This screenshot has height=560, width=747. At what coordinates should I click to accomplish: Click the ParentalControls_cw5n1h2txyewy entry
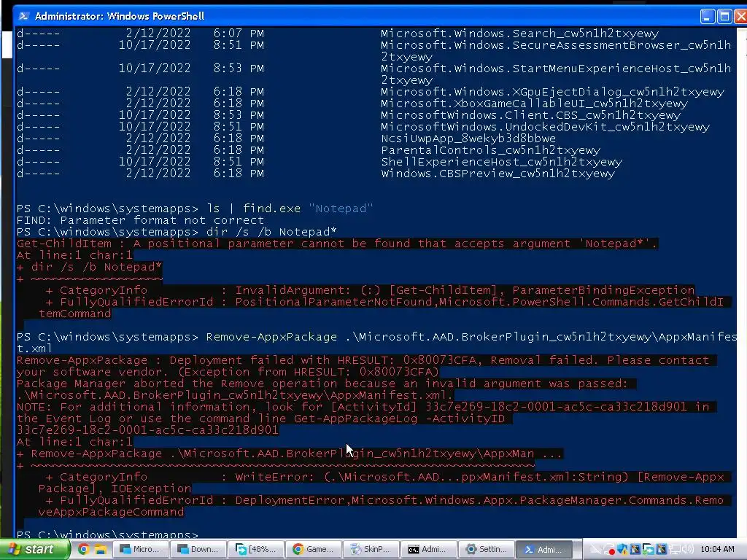pos(491,150)
